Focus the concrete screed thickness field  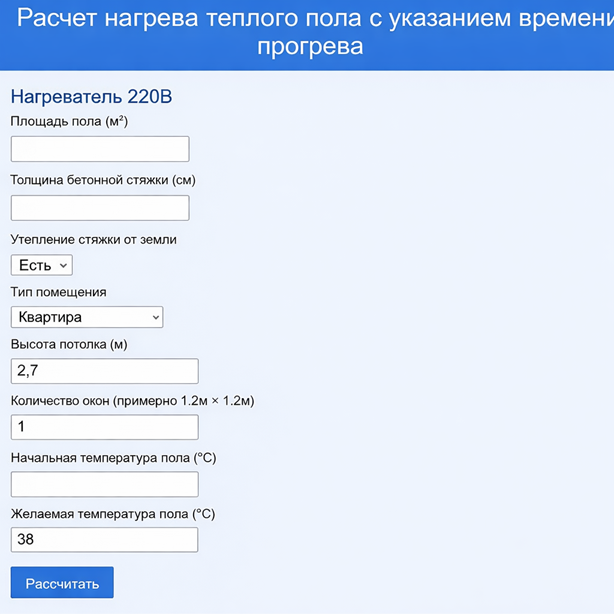click(x=100, y=208)
